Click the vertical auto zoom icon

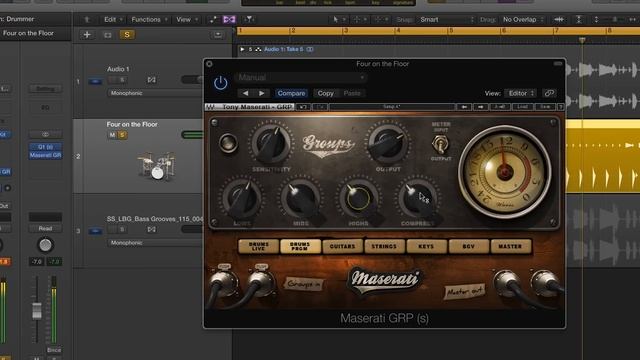point(579,19)
